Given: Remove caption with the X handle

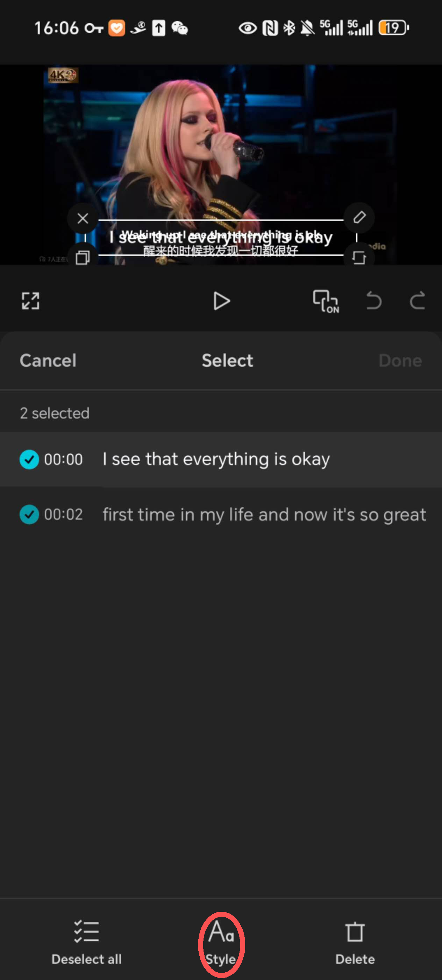Looking at the screenshot, I should tap(83, 218).
